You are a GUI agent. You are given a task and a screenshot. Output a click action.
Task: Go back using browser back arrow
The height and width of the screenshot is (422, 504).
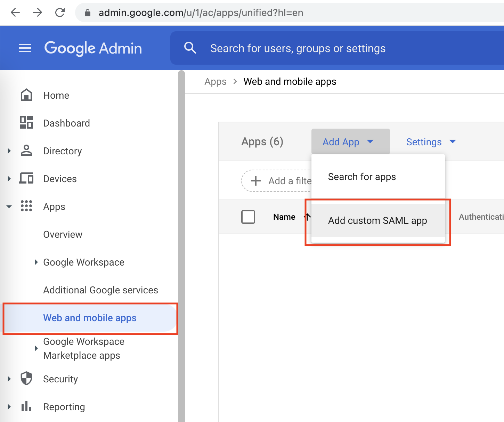[x=15, y=13]
